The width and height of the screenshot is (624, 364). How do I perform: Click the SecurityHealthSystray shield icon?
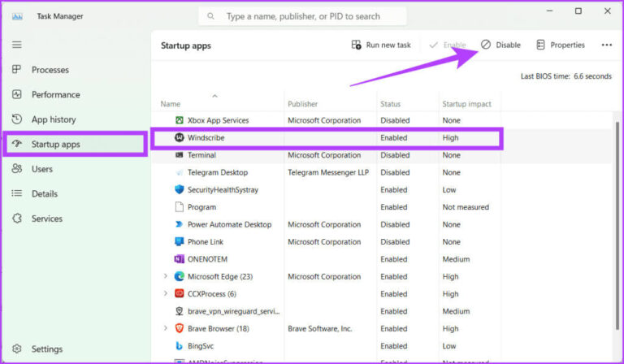coord(180,189)
